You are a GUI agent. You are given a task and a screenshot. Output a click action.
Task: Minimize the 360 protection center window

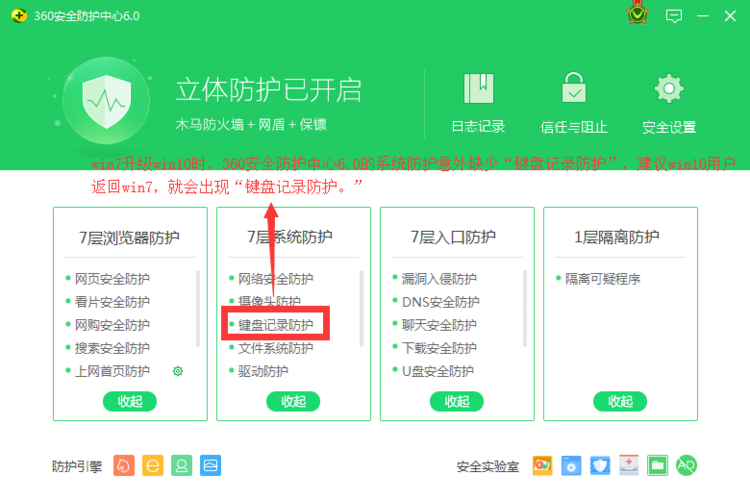[703, 16]
